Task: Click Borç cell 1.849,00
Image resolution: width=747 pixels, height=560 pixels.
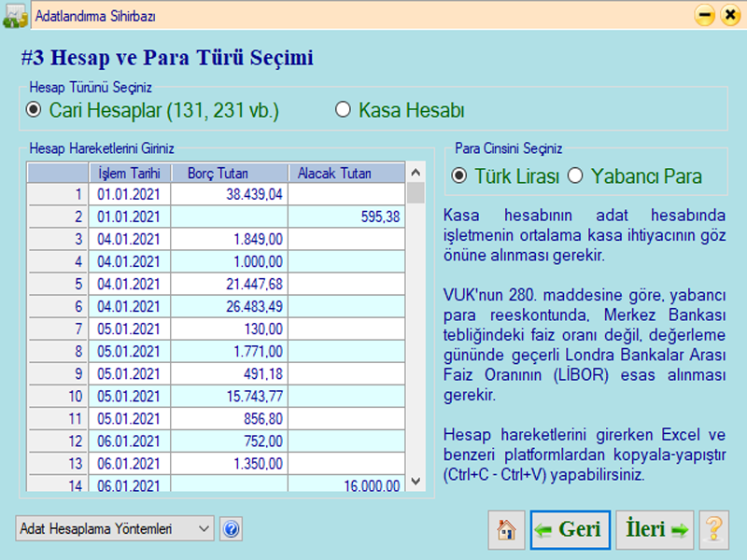Action: [229, 239]
